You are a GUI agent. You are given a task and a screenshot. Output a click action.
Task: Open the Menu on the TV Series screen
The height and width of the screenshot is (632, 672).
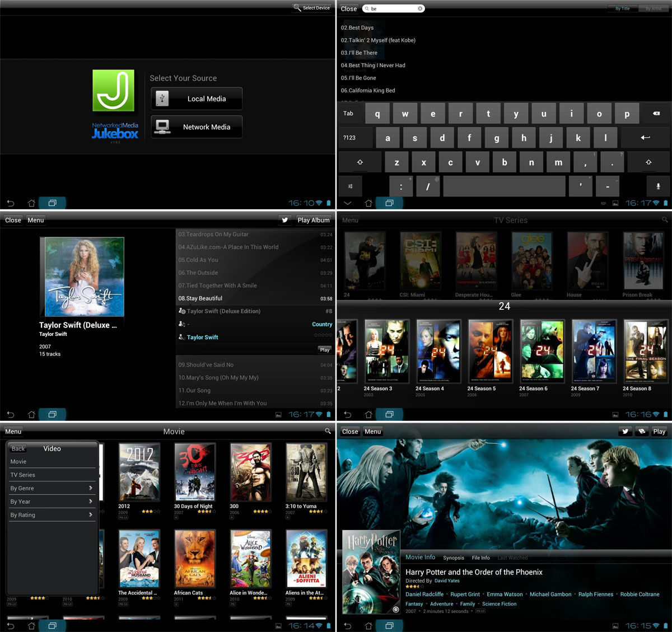click(350, 220)
